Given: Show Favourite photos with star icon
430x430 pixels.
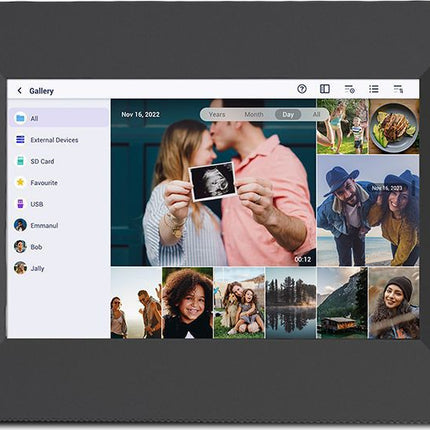Looking at the screenshot, I should (x=59, y=182).
